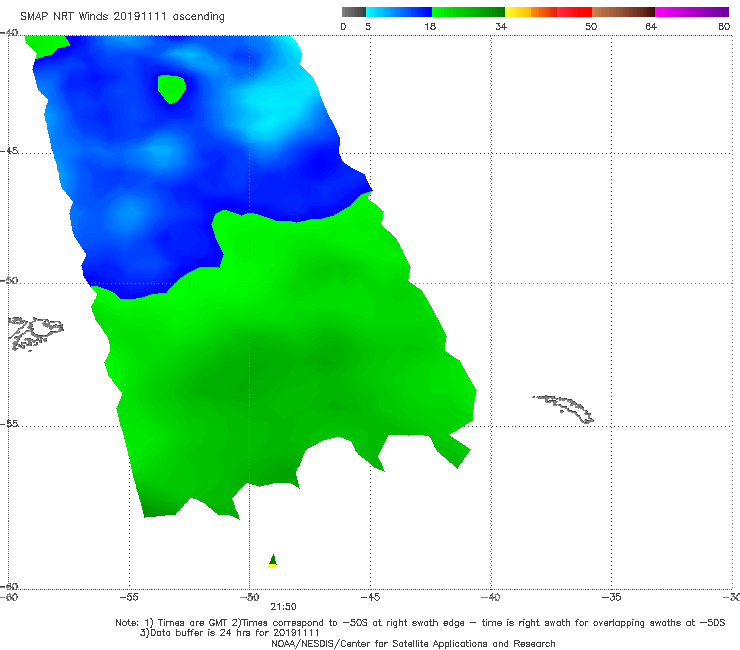Click the longitude axis label '-50'
Screen dimensions: 740x650
249,597
